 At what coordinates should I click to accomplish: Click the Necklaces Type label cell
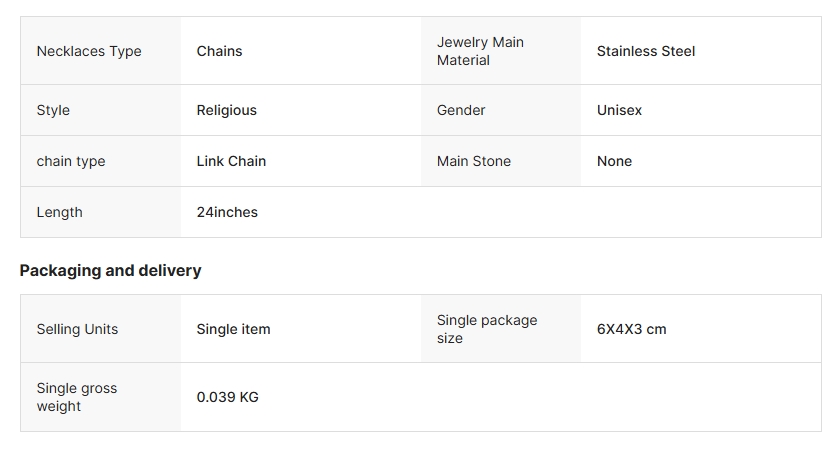pyautogui.click(x=89, y=51)
